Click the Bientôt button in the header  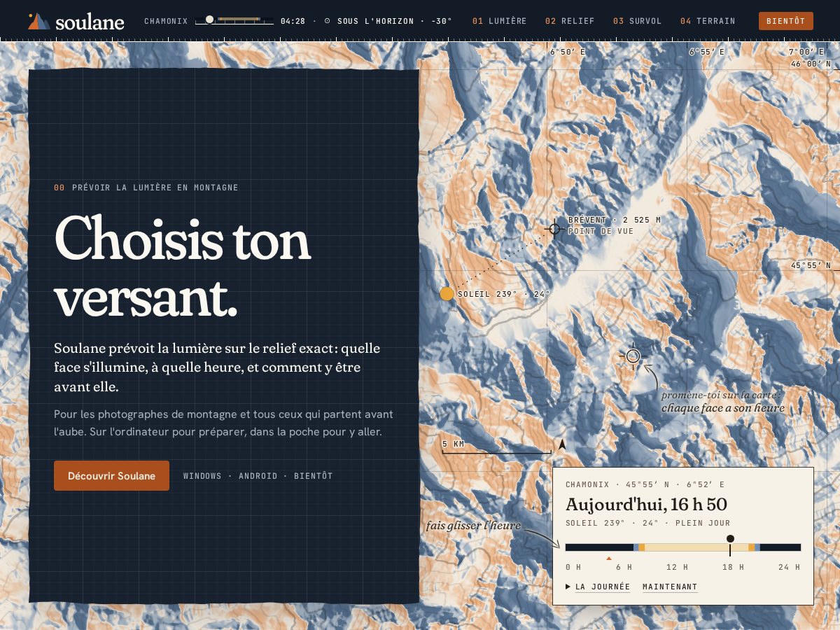(x=786, y=21)
